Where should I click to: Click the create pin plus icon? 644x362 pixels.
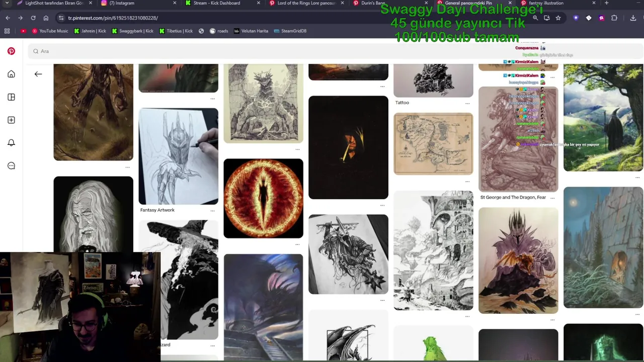point(11,120)
